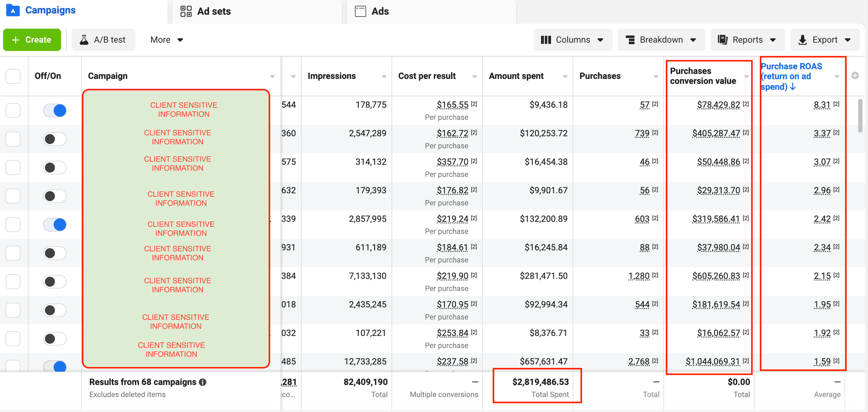Click the vertical scrollbar on the table
The image size is (868, 412).
(860, 116)
